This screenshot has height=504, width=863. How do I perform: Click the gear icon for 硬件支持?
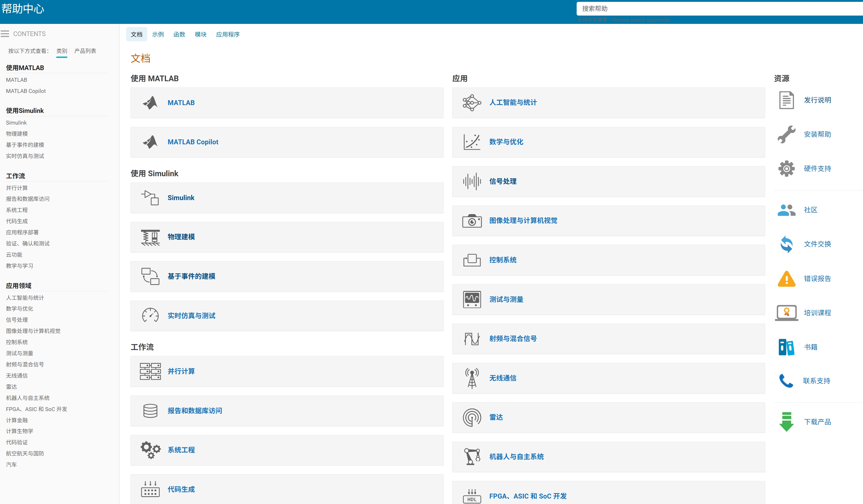(x=786, y=168)
